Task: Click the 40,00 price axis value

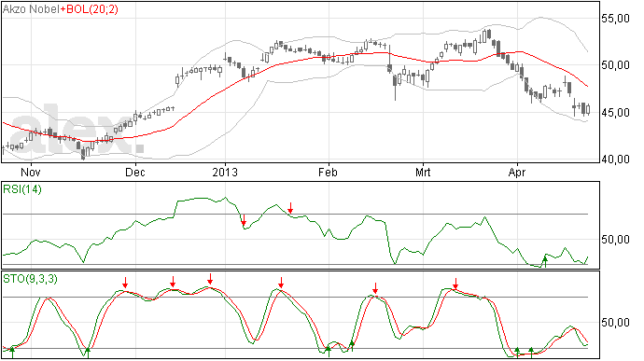Action: click(x=615, y=160)
